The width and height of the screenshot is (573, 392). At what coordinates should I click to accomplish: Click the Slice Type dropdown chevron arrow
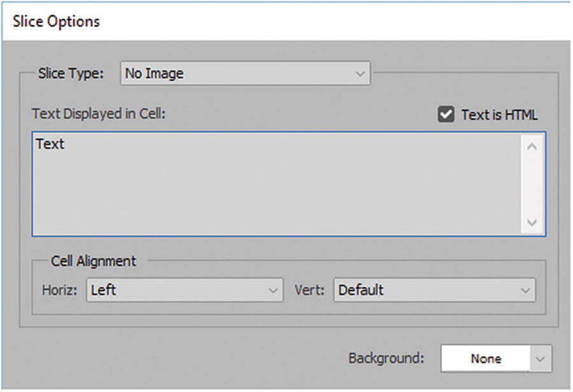tap(358, 74)
